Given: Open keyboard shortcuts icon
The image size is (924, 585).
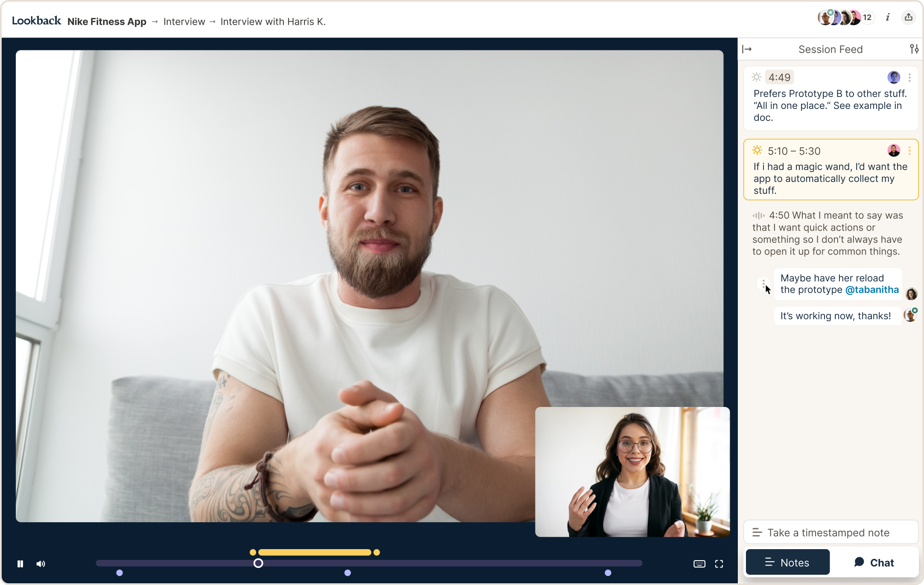Looking at the screenshot, I should [x=699, y=564].
